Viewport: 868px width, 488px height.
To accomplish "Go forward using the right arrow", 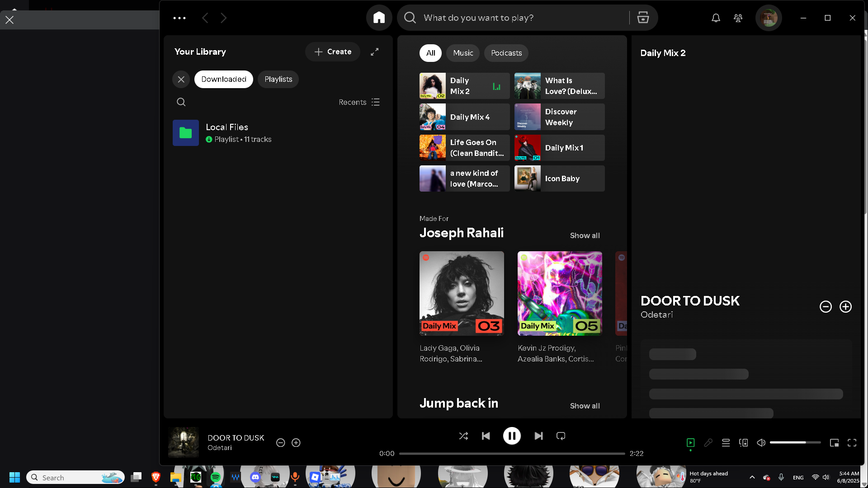I will 224,18.
